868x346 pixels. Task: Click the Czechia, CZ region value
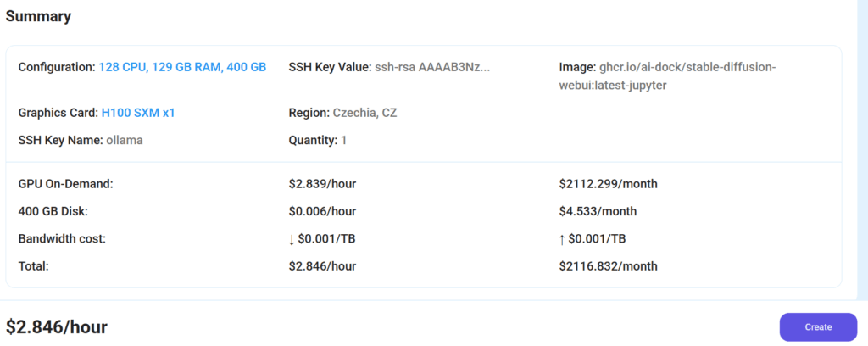(364, 113)
